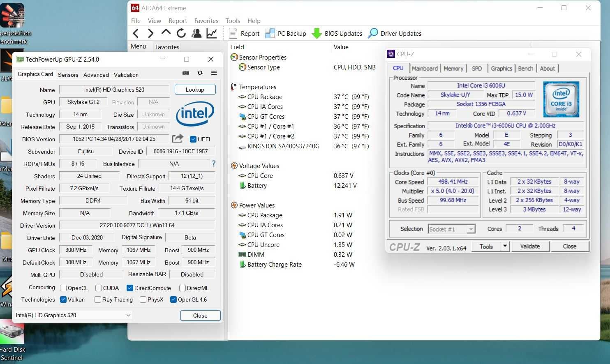Viewport: 610px width, 364px height.
Task: Toggle the OpenGL 4.6 checkbox
Action: (173, 299)
